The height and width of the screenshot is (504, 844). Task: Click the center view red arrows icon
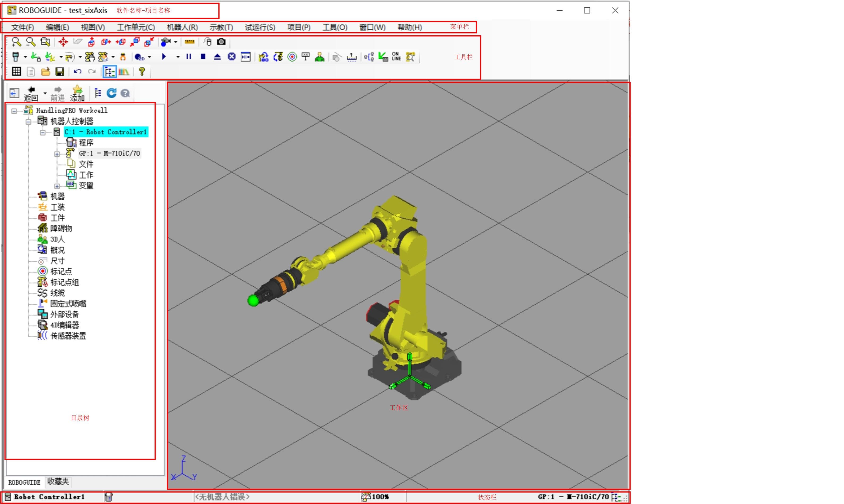(x=63, y=42)
